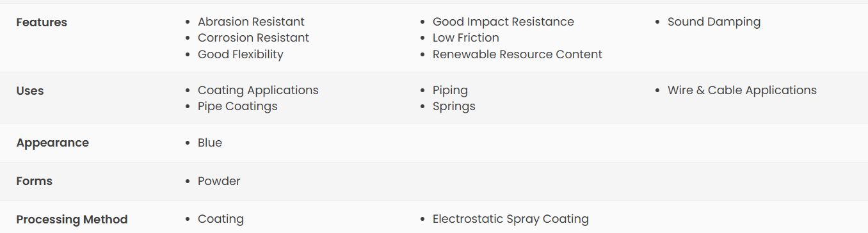Select Piping in Uses row
The image size is (868, 233).
click(x=450, y=90)
